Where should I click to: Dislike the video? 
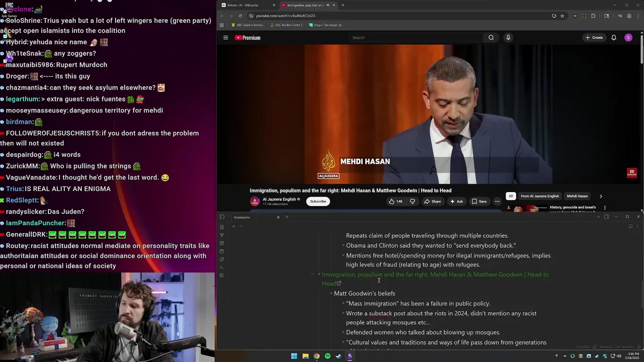tap(412, 202)
